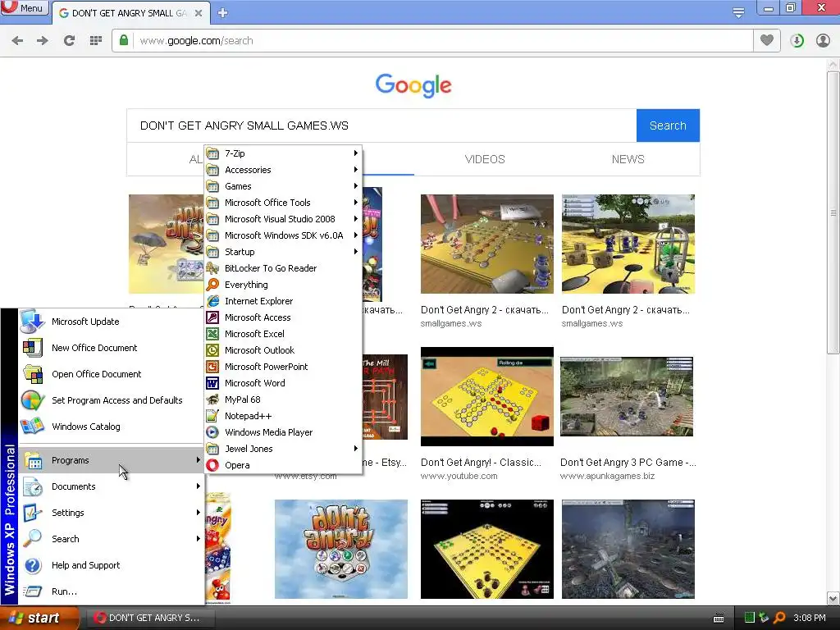Click the New Office Document icon

coord(33,348)
